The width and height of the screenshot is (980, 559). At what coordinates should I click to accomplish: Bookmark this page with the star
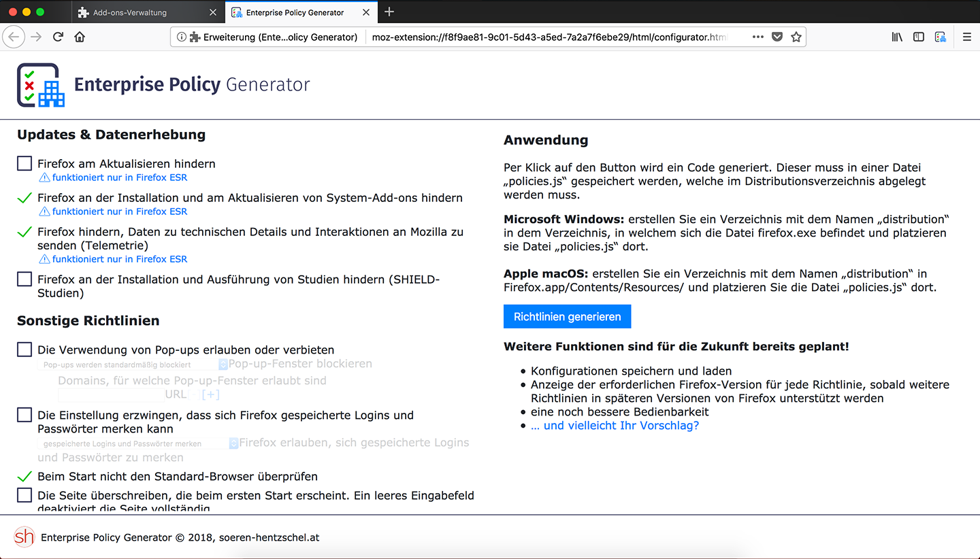coord(796,37)
